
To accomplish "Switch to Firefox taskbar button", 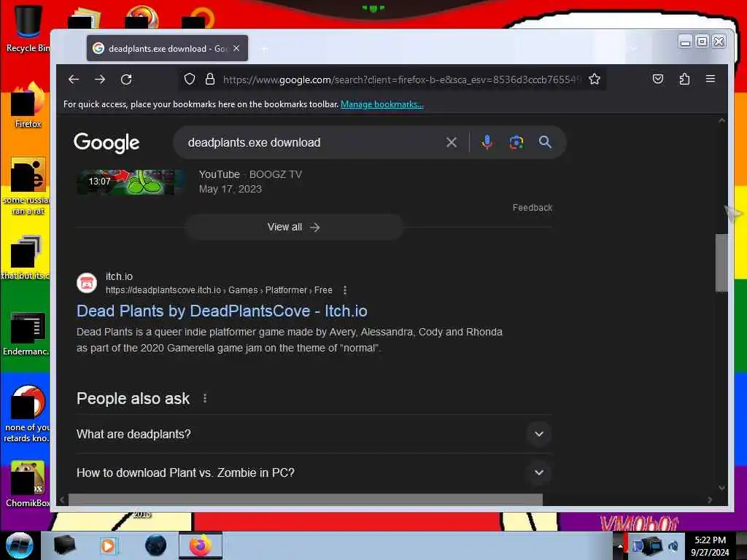I will pos(200,545).
